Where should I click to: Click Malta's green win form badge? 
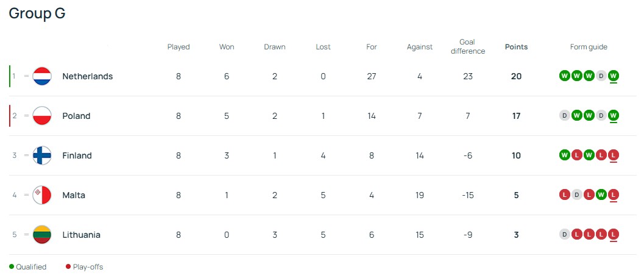(601, 195)
